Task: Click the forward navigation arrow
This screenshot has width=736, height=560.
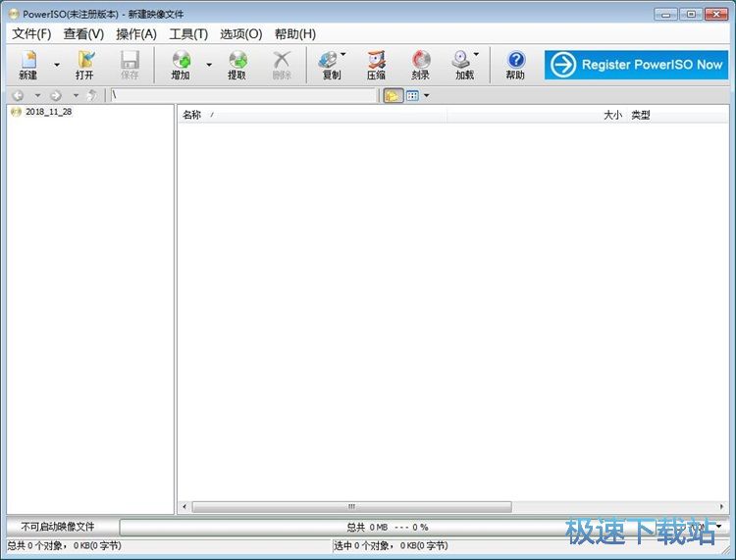Action: pos(56,96)
